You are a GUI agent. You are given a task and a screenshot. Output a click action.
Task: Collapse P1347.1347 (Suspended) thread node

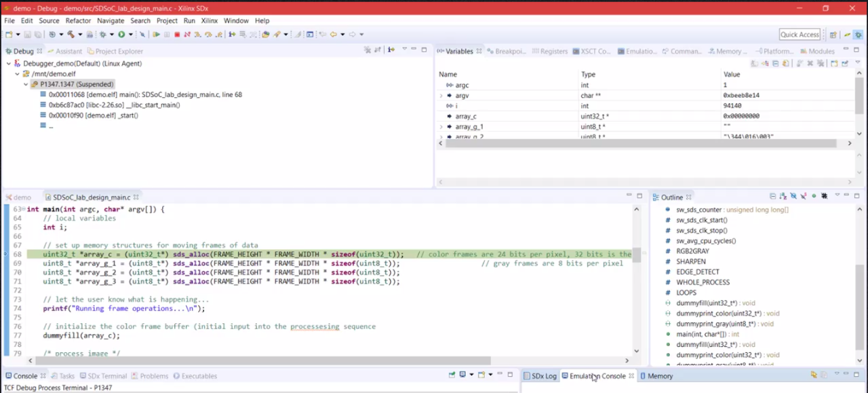pos(26,84)
